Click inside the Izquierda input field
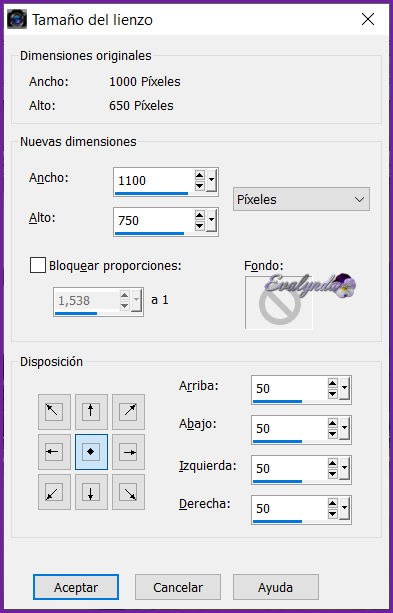The image size is (393, 613). [x=289, y=468]
